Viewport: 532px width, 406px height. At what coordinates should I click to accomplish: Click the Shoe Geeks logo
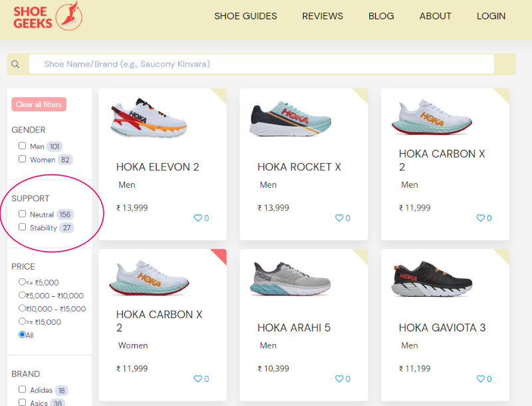[48, 16]
